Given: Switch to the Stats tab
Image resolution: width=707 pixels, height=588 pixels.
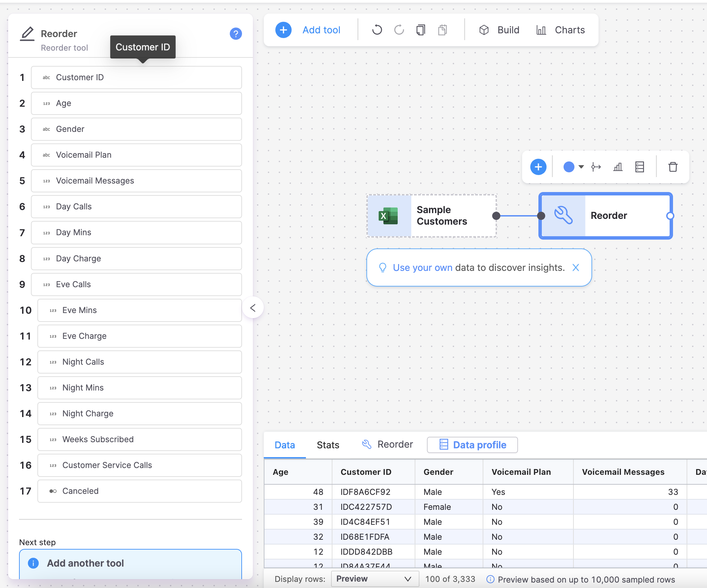Looking at the screenshot, I should (328, 445).
